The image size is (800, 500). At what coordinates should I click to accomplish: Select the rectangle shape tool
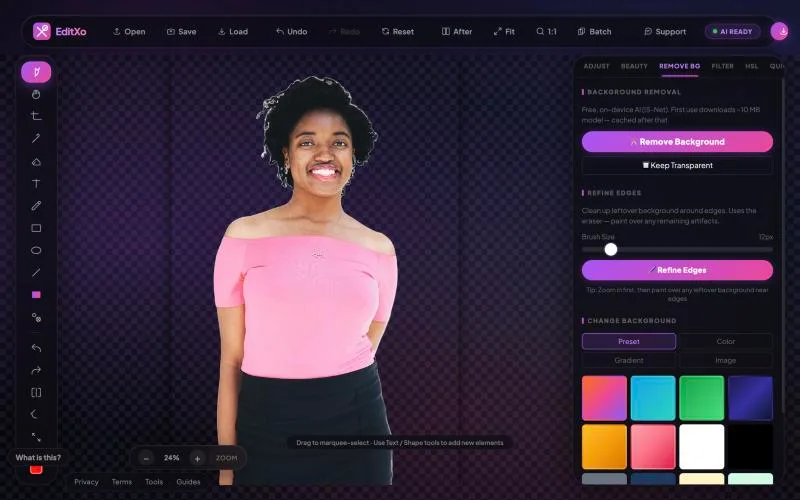point(36,228)
